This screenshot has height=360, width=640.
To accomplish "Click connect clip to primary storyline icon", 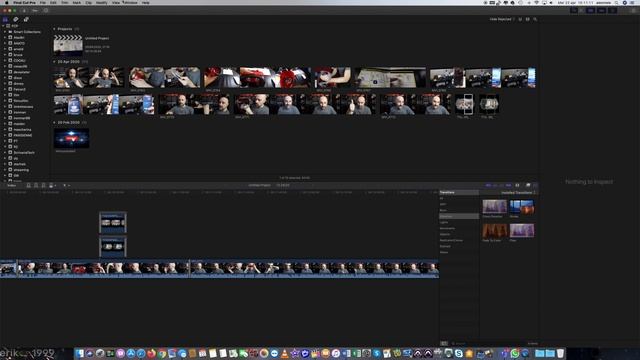I will pyautogui.click(x=29, y=185).
